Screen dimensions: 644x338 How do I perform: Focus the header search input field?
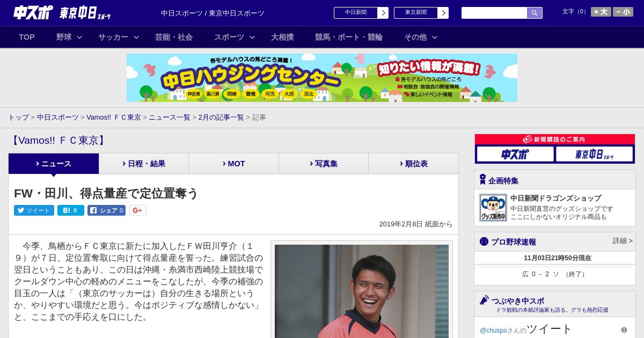click(494, 13)
